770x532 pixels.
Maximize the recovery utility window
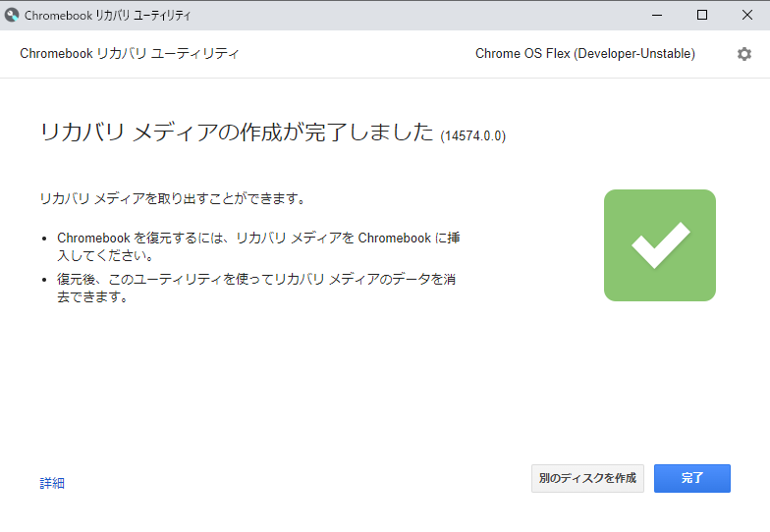pyautogui.click(x=702, y=16)
